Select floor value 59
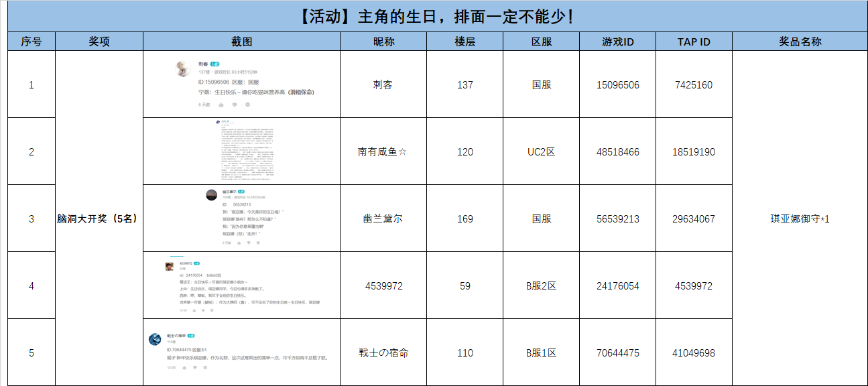Image resolution: width=868 pixels, height=386 pixels. coord(465,285)
